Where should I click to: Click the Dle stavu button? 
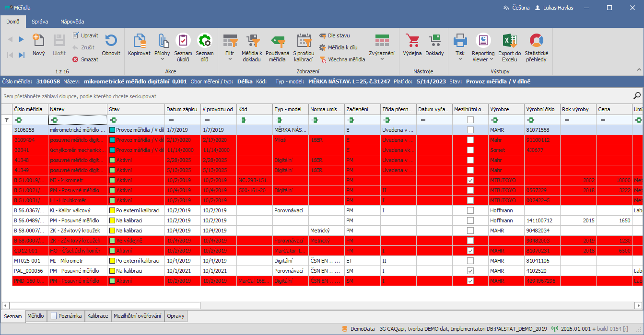pos(335,35)
